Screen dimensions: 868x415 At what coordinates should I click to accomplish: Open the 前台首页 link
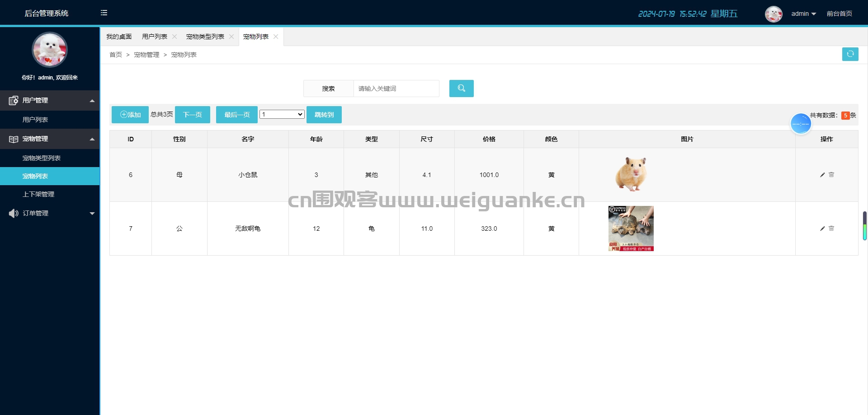pos(840,14)
